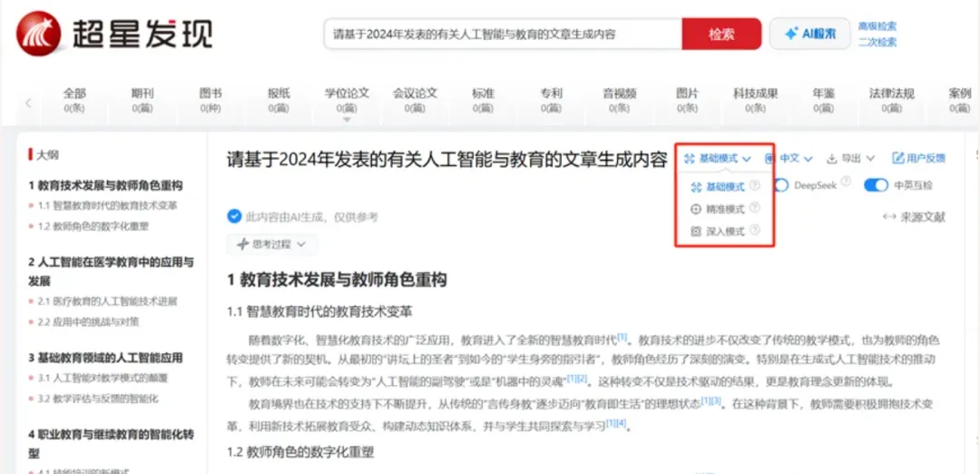This screenshot has height=474, width=980.
Task: Click the help icon next to DeepSeek
Action: 847,182
